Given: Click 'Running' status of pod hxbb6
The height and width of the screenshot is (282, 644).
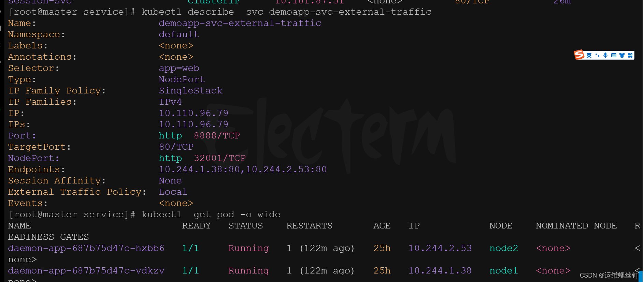Looking at the screenshot, I should 248,248.
